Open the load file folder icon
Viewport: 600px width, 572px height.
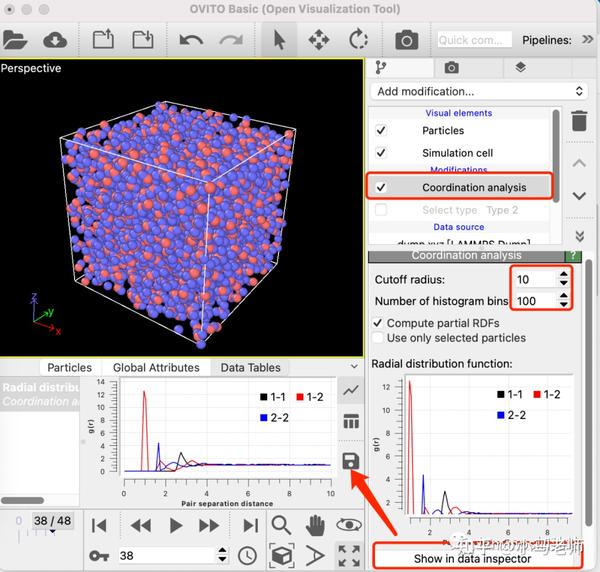[x=14, y=40]
